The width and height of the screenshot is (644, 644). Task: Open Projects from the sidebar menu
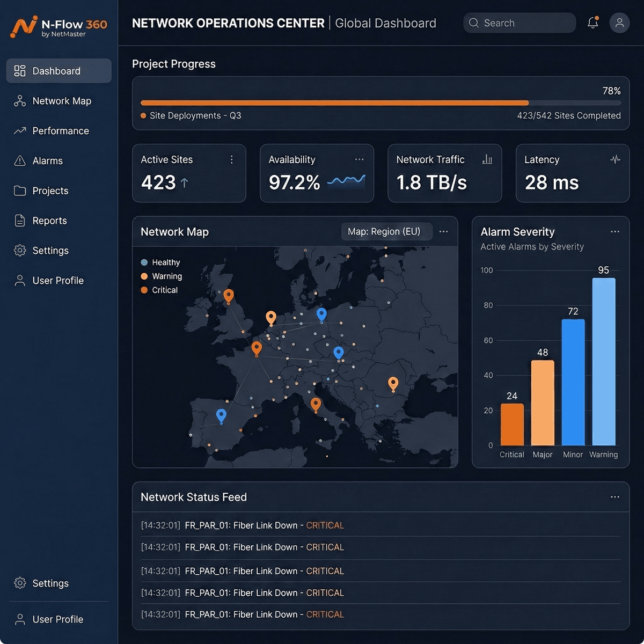tap(20, 191)
